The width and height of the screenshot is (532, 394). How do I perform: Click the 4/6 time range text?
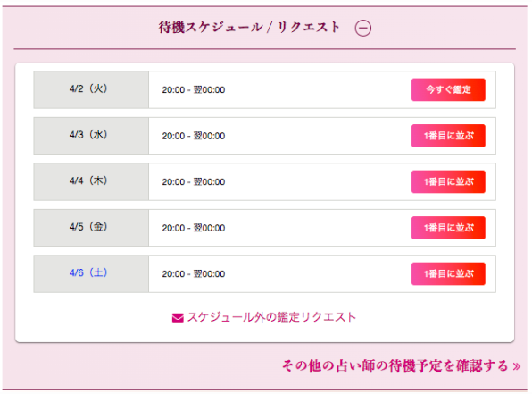click(194, 273)
